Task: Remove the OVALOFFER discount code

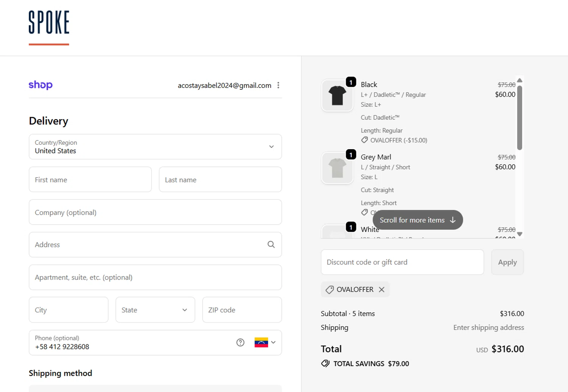Action: pos(382,289)
